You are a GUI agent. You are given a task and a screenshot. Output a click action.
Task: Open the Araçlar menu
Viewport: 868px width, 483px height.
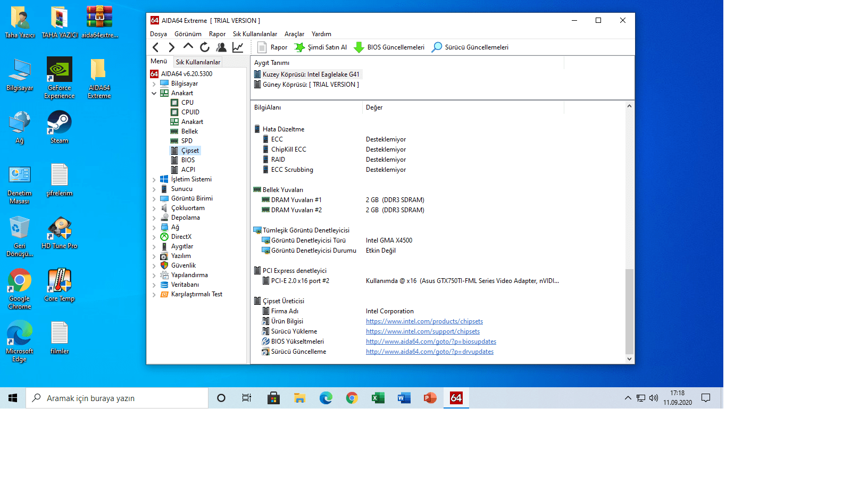pyautogui.click(x=294, y=34)
